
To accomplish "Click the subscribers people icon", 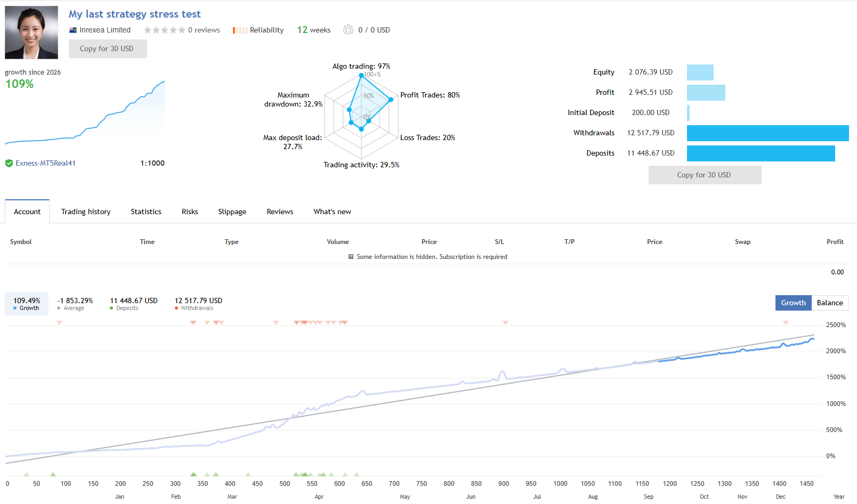I will [348, 30].
